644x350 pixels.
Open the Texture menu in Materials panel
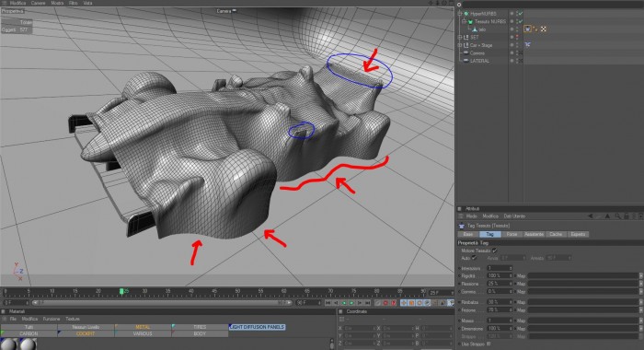tap(73, 319)
